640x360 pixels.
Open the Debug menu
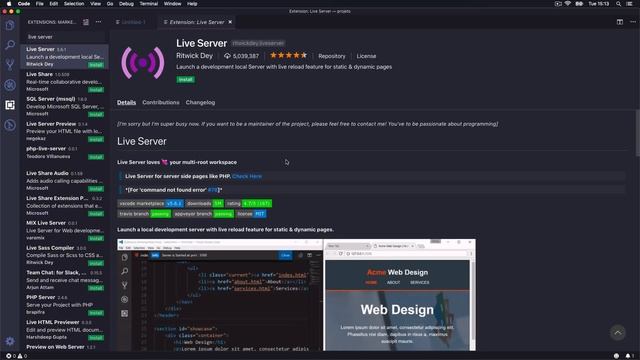pos(126,4)
